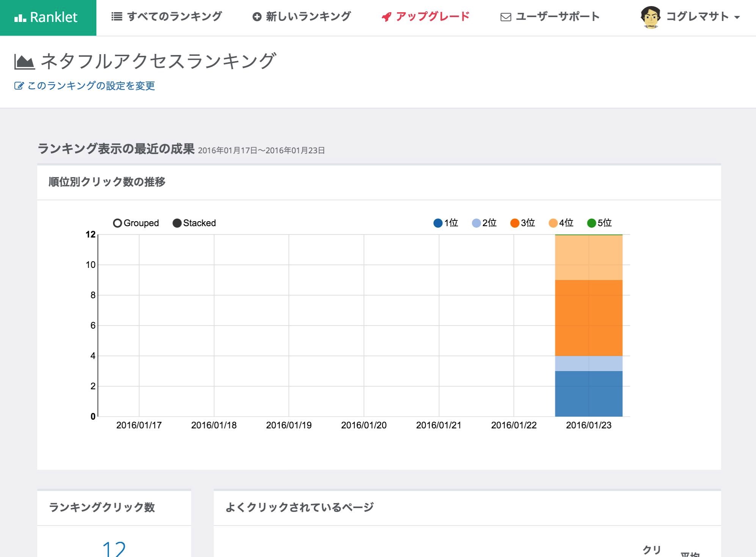The width and height of the screenshot is (756, 557).
Task: Click the click count number 12
Action: (114, 549)
